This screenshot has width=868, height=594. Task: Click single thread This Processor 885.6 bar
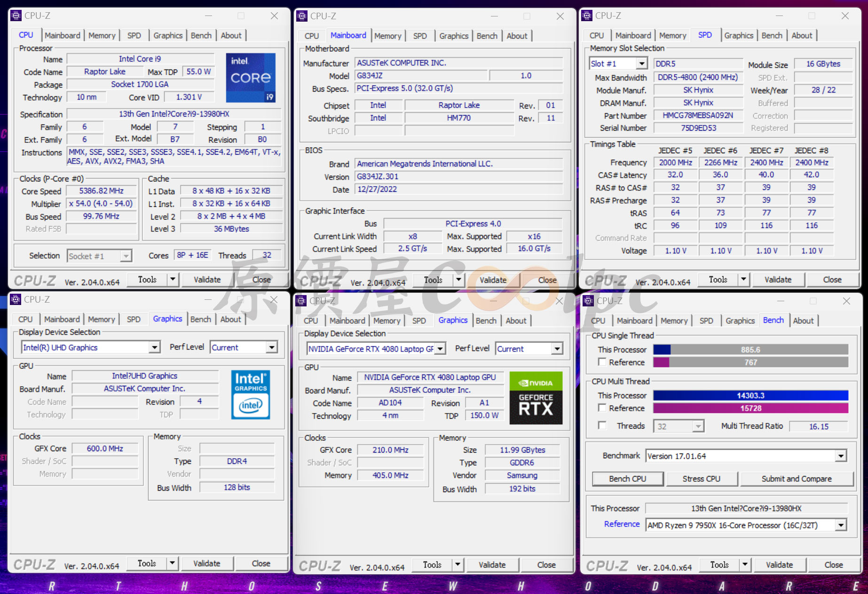(x=750, y=350)
